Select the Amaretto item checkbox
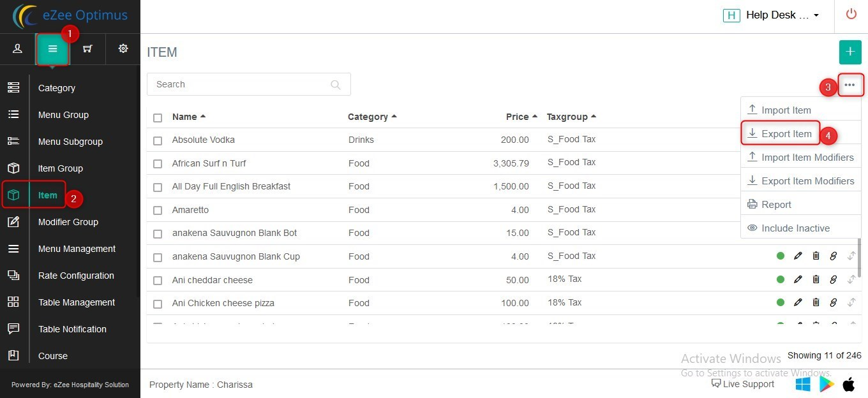The width and height of the screenshot is (868, 398). click(158, 210)
